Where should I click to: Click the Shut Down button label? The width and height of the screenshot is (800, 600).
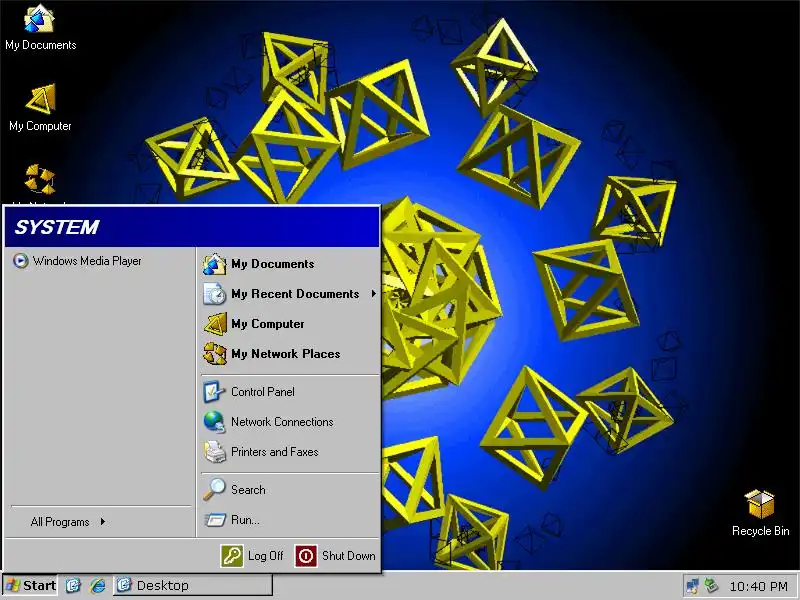click(349, 556)
